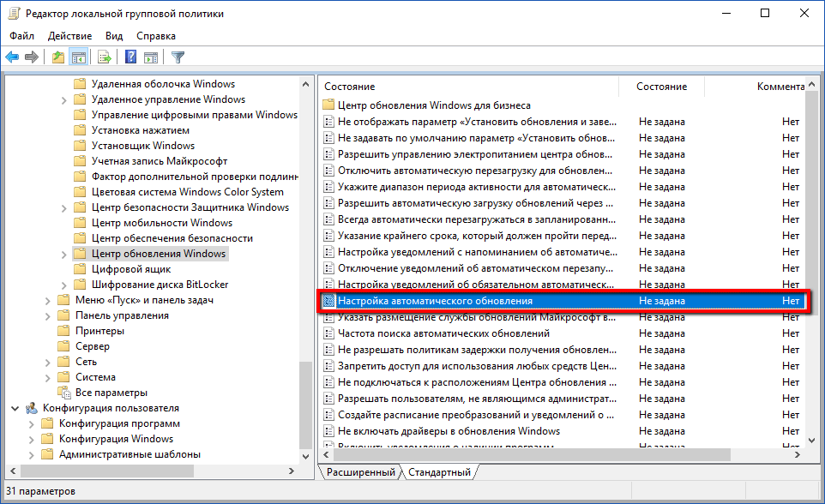Select Создайте расписание преобразований policy row
Viewport: 825px width, 504px height.
(x=562, y=415)
